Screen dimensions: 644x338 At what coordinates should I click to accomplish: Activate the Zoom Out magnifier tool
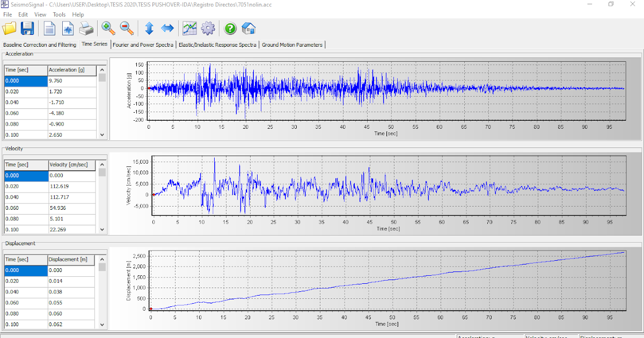pos(126,28)
